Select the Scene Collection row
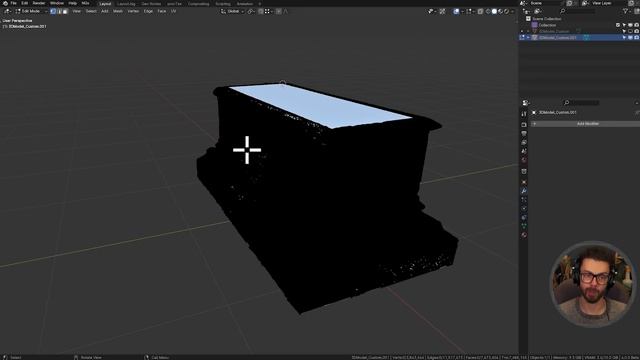The image size is (640, 360). [579, 19]
